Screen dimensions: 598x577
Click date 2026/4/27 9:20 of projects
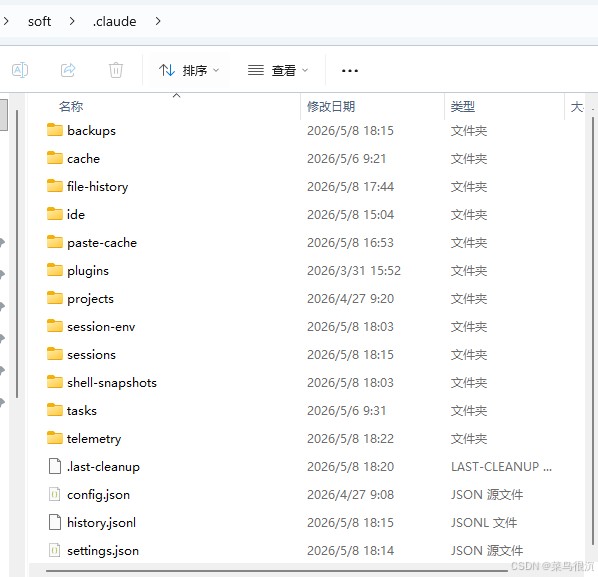click(350, 299)
